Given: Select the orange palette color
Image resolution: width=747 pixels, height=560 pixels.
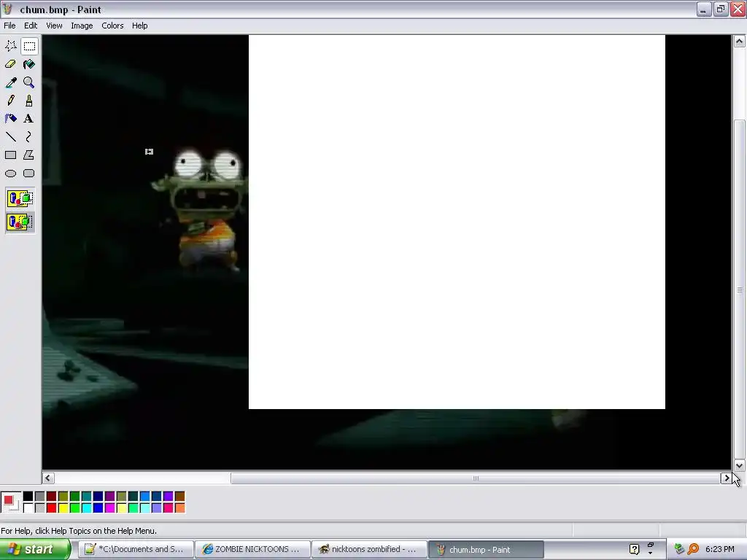Looking at the screenshot, I should tap(179, 508).
